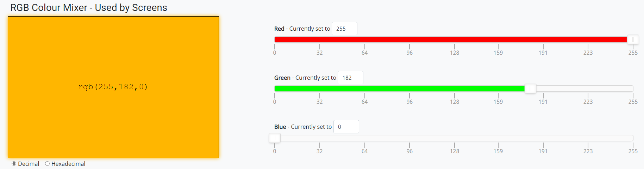Image resolution: width=644 pixels, height=169 pixels.
Task: Click the Blue slider handle
Action: pyautogui.click(x=275, y=138)
